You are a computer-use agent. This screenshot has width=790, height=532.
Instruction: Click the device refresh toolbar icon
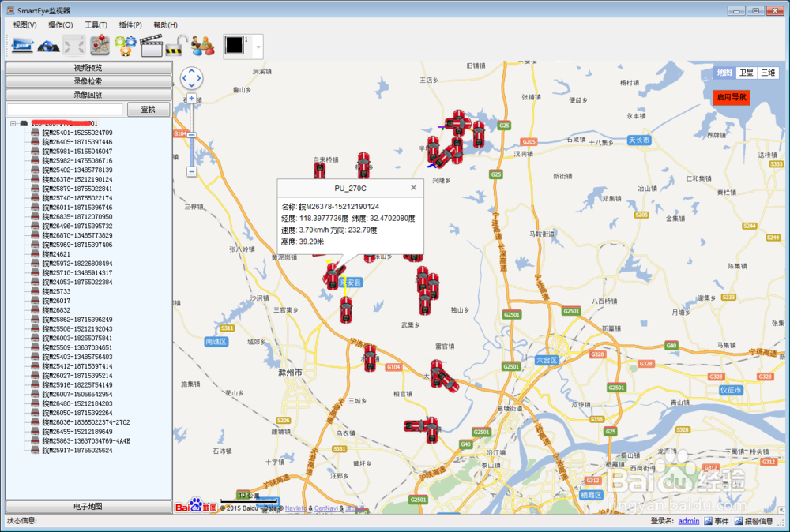pyautogui.click(x=48, y=47)
